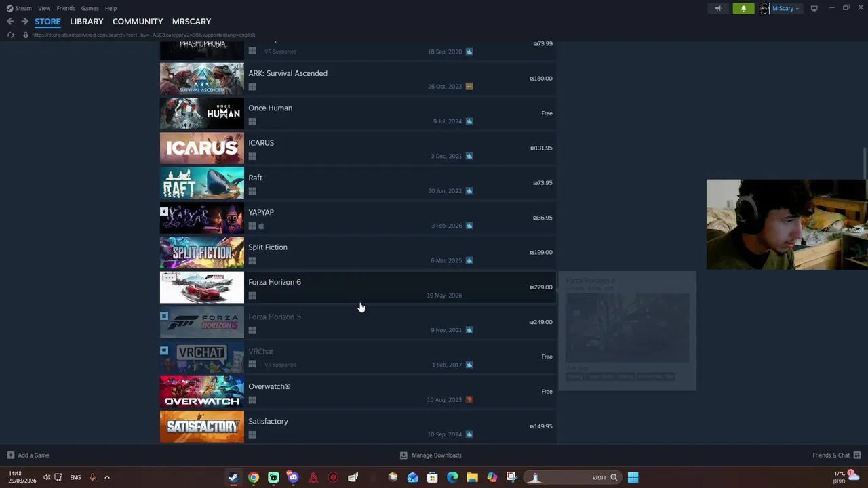Click the red review icon for Overwatch
This screenshot has width=868, height=488.
[469, 399]
